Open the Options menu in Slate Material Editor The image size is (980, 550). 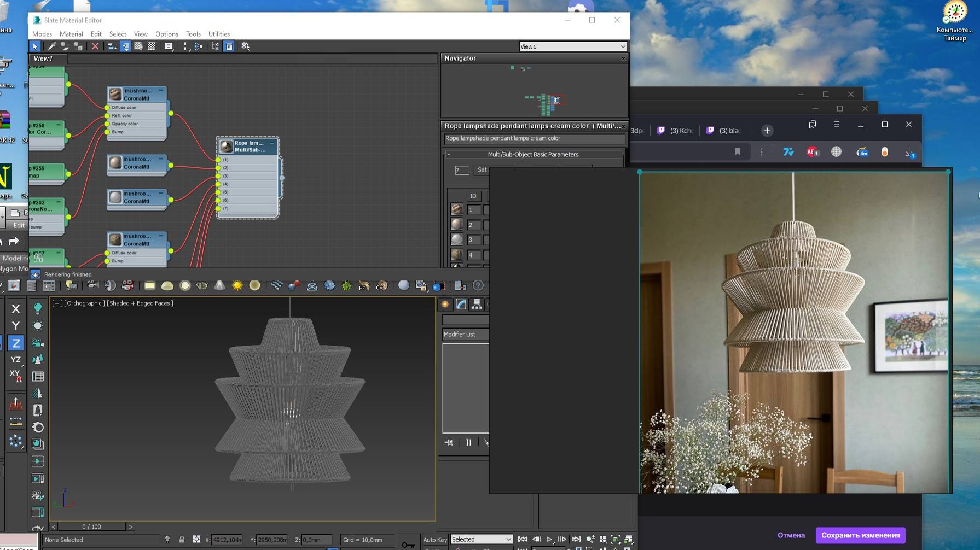166,33
